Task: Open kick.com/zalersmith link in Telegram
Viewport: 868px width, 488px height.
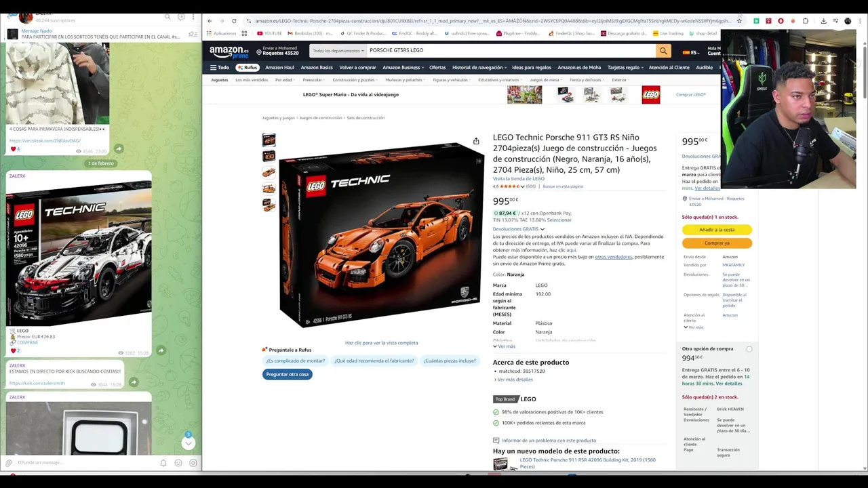Action: click(37, 383)
